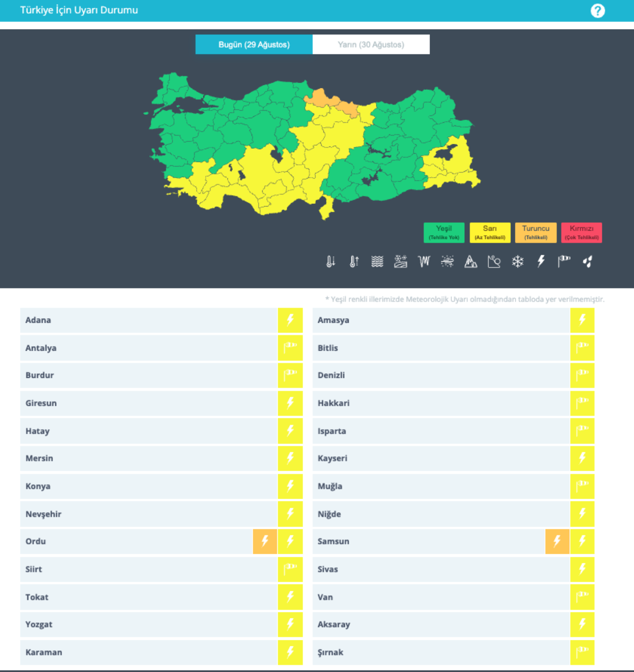Select the cold temperature drop icon

pos(330,262)
